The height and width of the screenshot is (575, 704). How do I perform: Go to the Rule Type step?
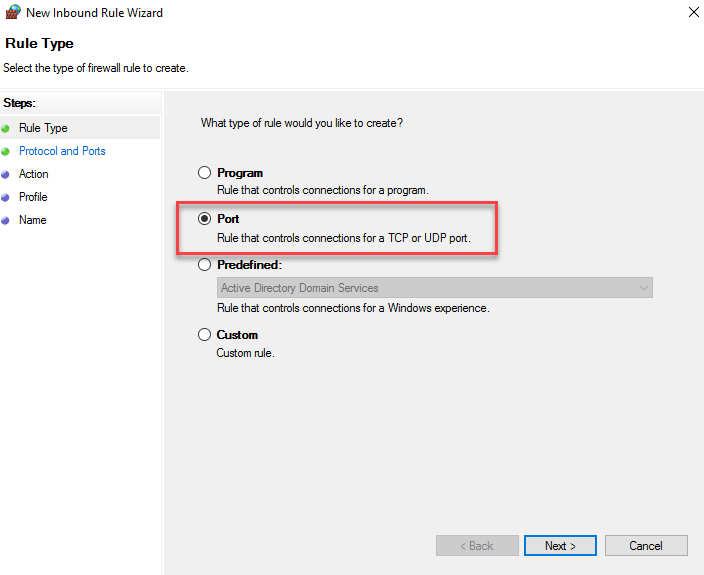click(x=43, y=128)
